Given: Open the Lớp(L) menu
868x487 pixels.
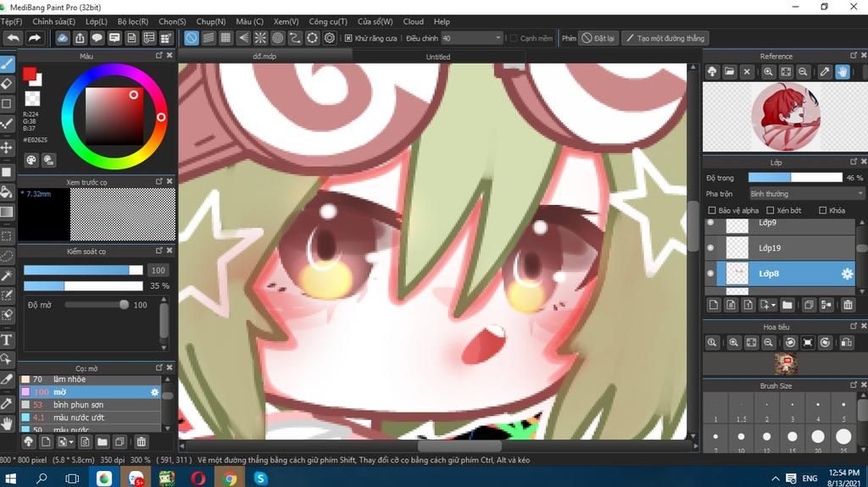Looking at the screenshot, I should click(x=97, y=21).
